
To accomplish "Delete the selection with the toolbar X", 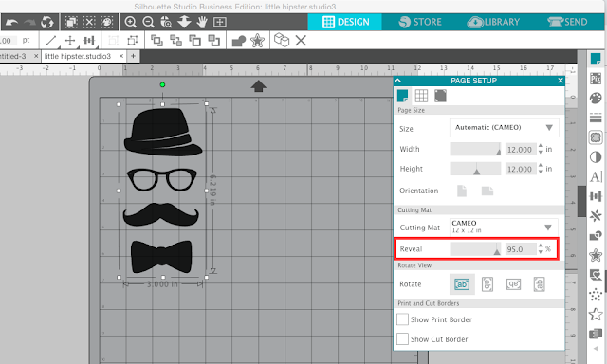I will (x=301, y=40).
